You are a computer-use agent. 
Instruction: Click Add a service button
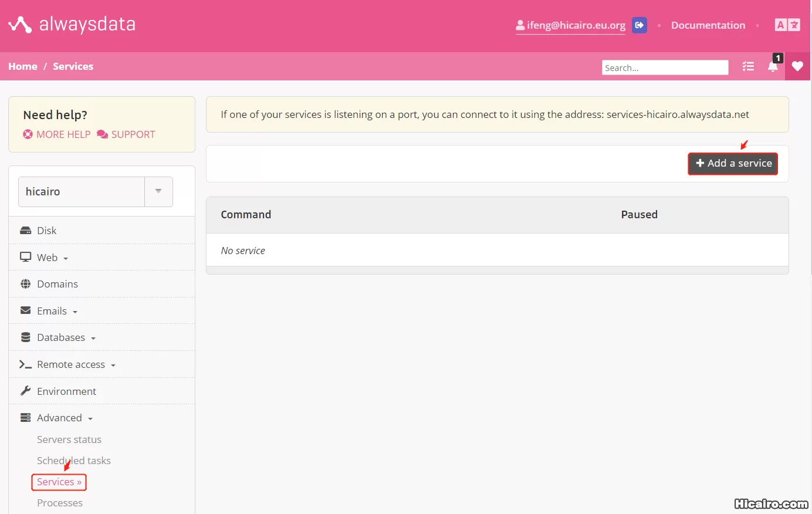point(733,163)
